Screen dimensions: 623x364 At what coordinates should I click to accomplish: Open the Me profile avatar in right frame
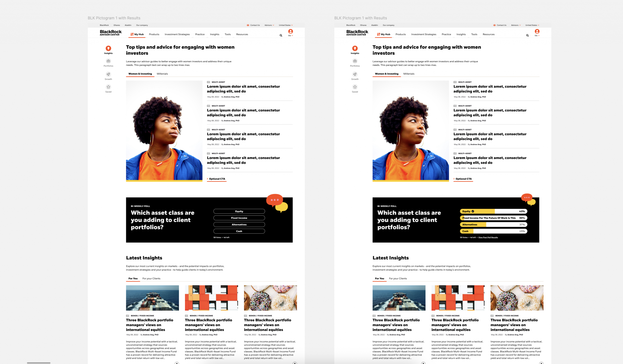pyautogui.click(x=537, y=31)
